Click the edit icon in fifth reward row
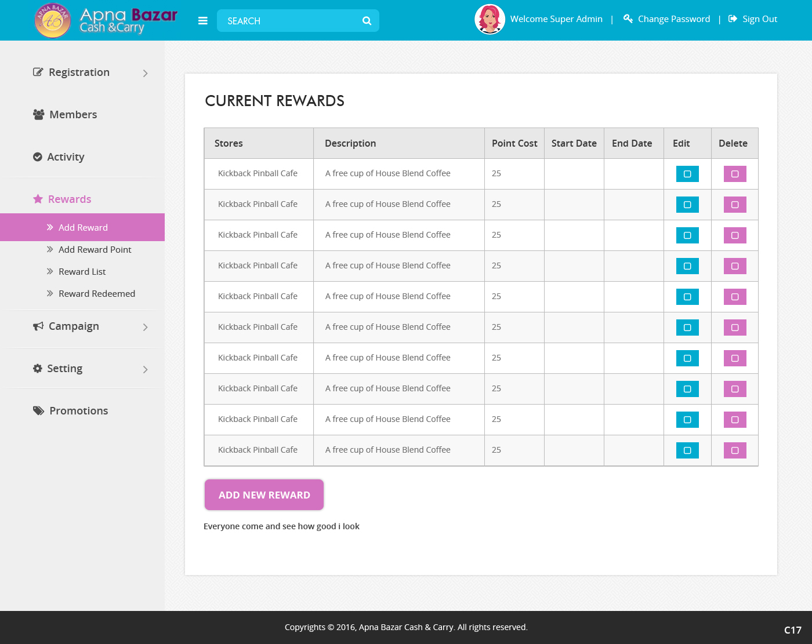This screenshot has width=812, height=644. [x=687, y=297]
